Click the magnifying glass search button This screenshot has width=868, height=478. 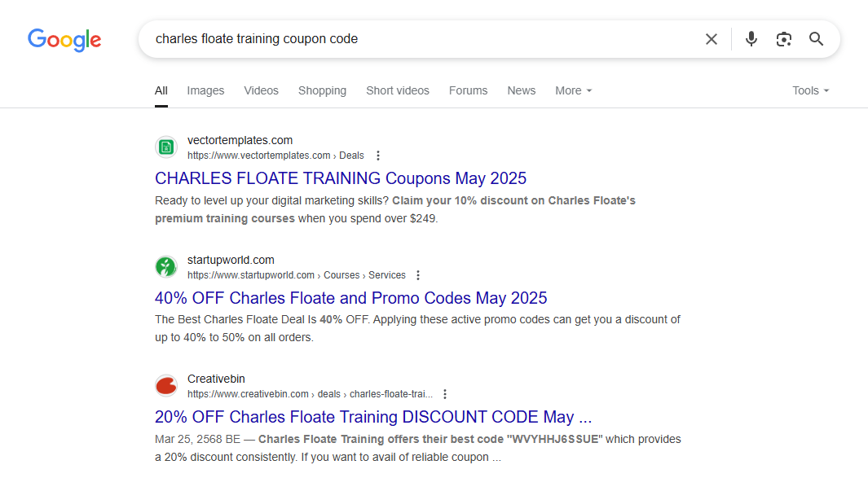816,39
